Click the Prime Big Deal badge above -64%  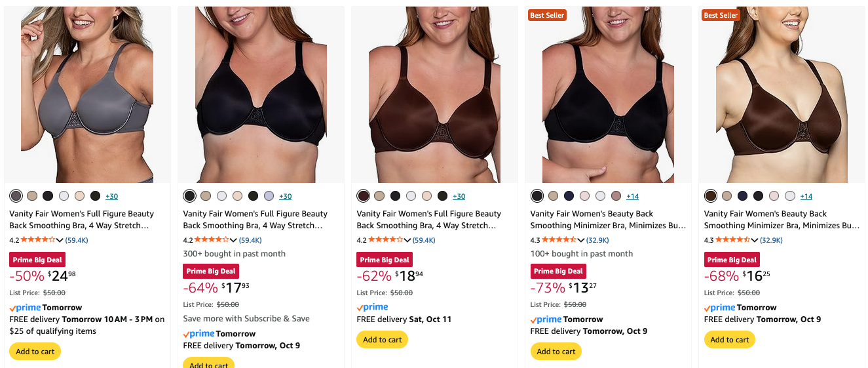click(x=210, y=272)
